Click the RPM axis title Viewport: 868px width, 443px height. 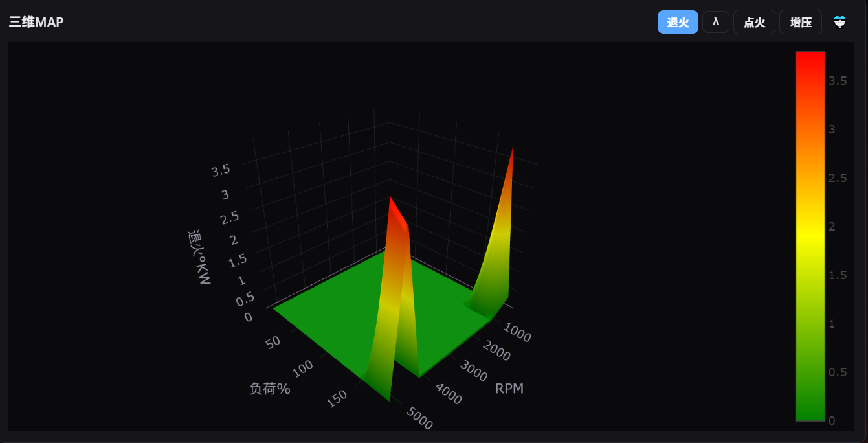509,389
